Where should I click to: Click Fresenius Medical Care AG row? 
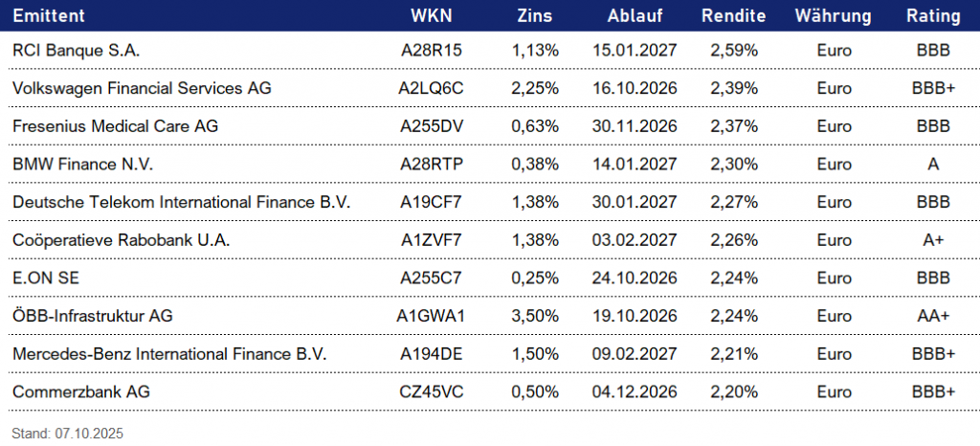coord(120,125)
